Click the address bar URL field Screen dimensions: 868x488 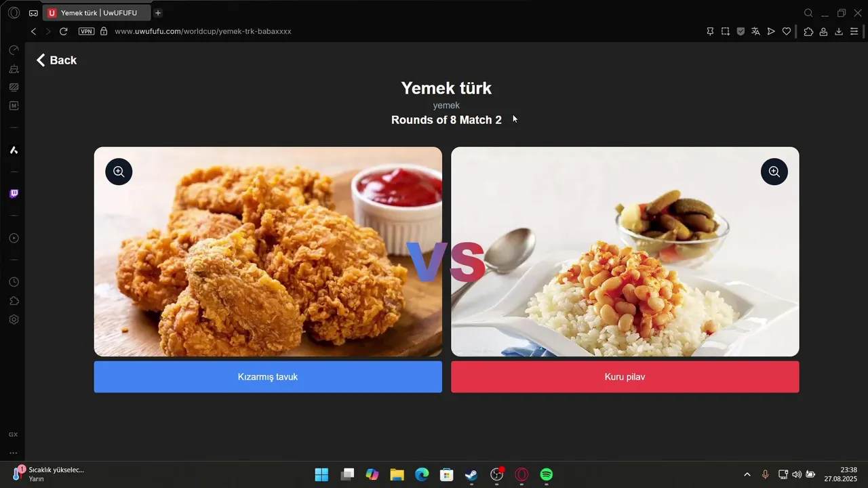point(203,31)
